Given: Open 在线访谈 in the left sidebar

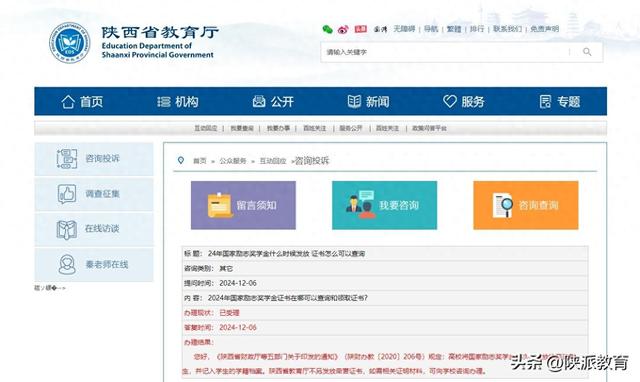Looking at the screenshot, I should (94, 229).
